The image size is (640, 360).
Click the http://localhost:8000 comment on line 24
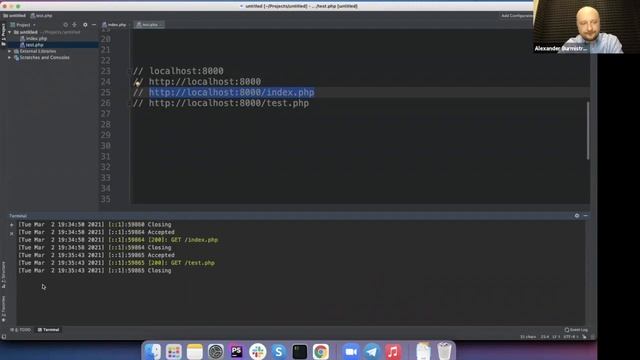(204, 82)
